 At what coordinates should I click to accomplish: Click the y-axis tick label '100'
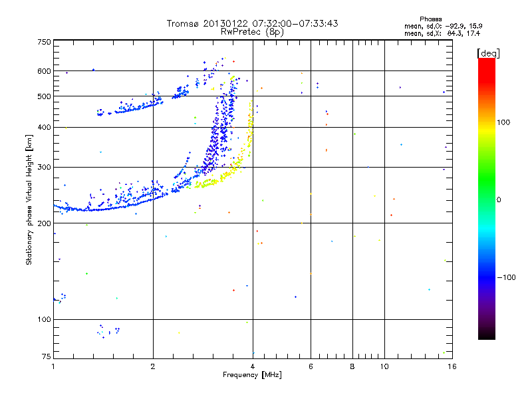point(44,319)
